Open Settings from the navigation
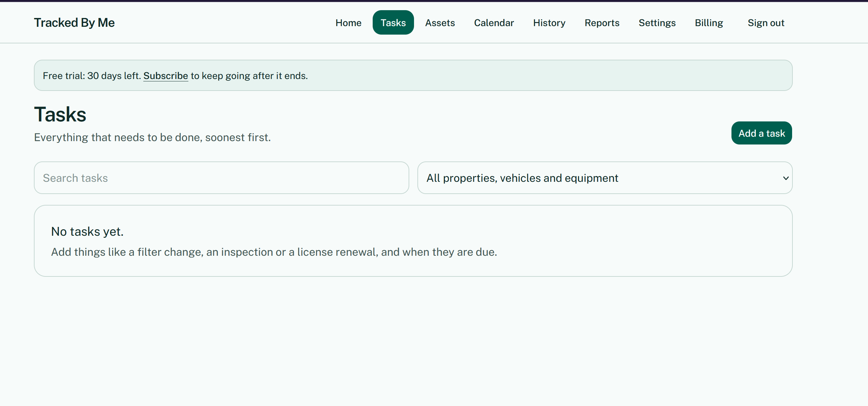Image resolution: width=868 pixels, height=406 pixels. tap(657, 23)
